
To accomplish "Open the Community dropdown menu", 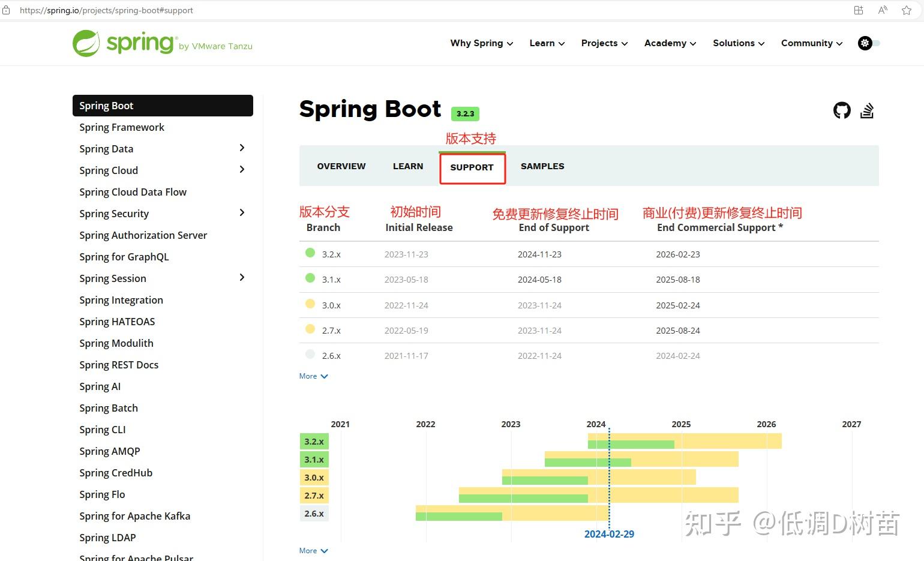I will pyautogui.click(x=808, y=43).
